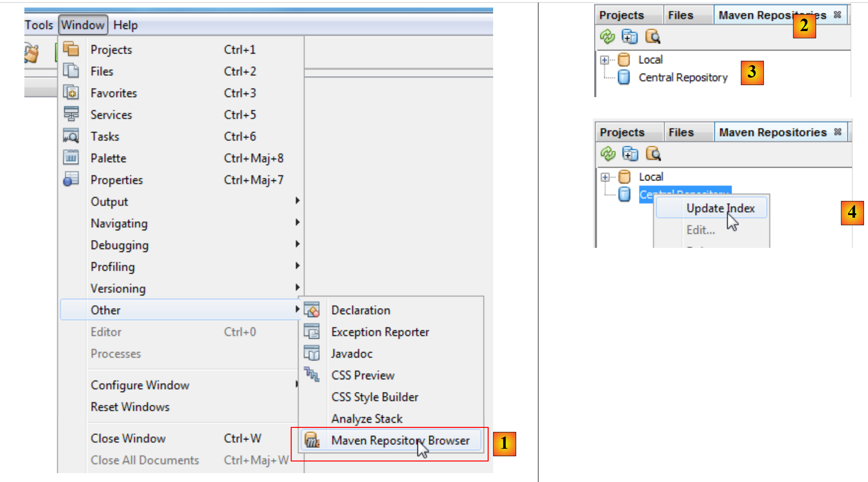Open the Profiling submenu
868x482 pixels.
pyautogui.click(x=297, y=266)
